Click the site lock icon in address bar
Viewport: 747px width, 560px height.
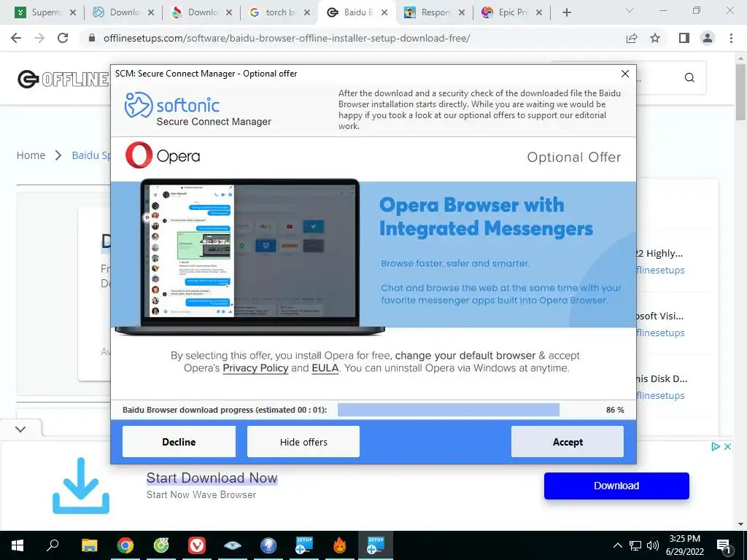tap(93, 38)
